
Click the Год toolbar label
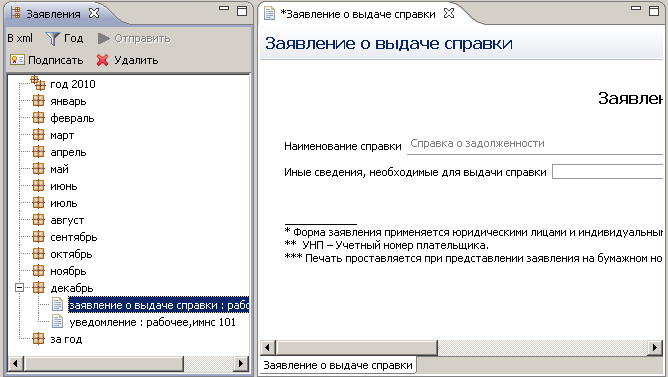[73, 38]
